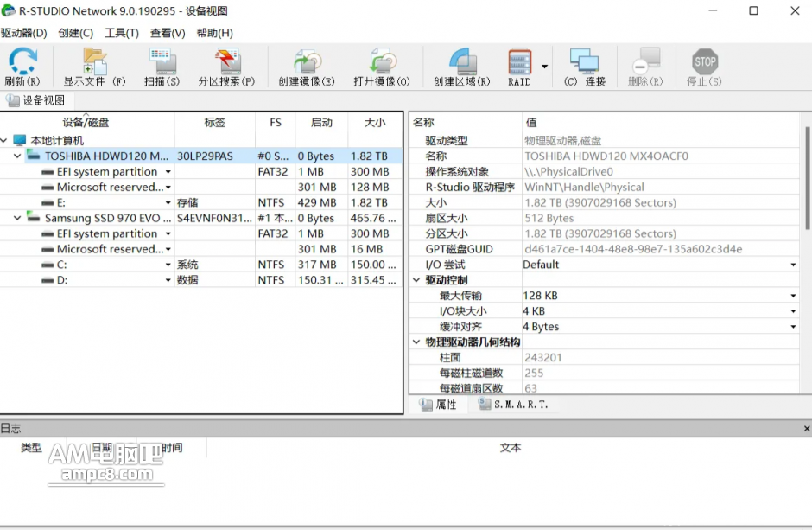Click the 大小 column header

pos(375,123)
